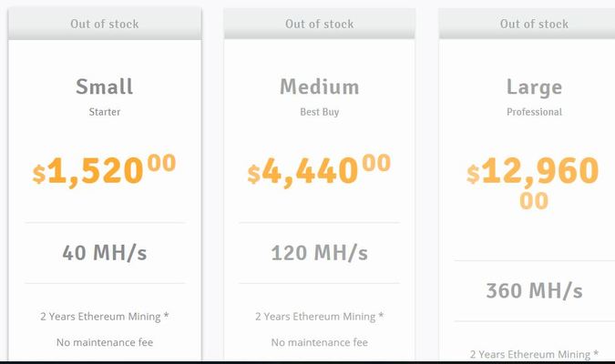The image size is (615, 364).
Task: Click the Small plan's Out of stock banner
Action: pos(105,24)
